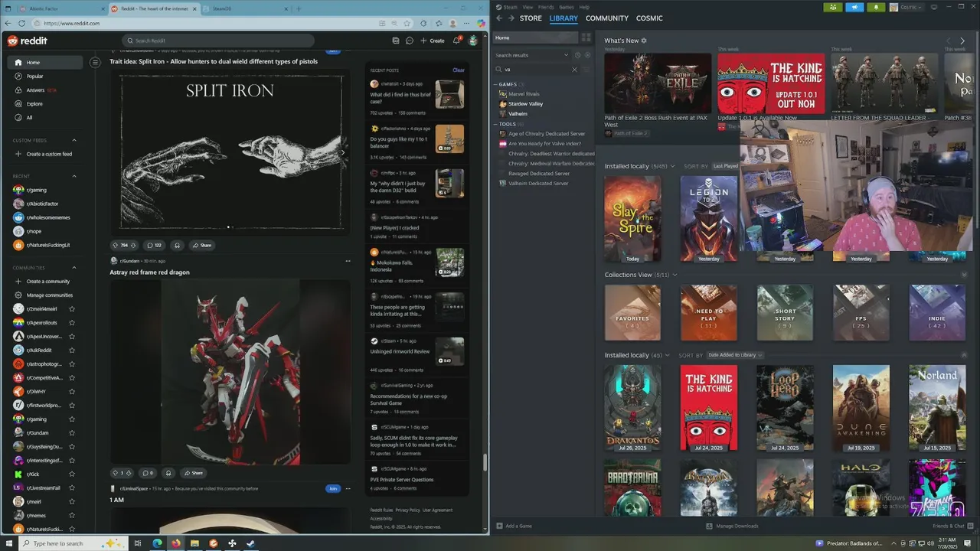Collapse Custom Feeds section in Reddit sidebar
Image resolution: width=980 pixels, height=551 pixels.
pyautogui.click(x=74, y=140)
